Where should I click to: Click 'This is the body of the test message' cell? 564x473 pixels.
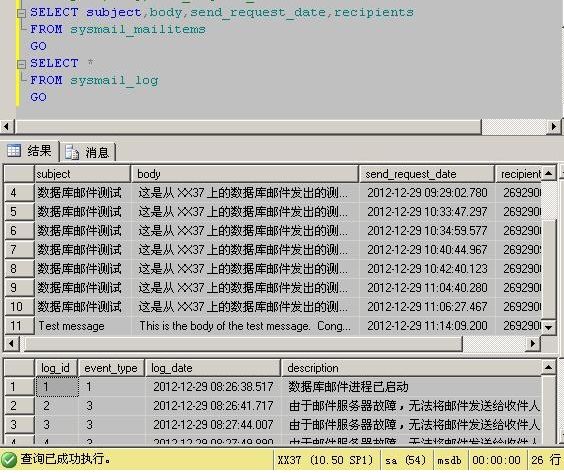(x=245, y=326)
